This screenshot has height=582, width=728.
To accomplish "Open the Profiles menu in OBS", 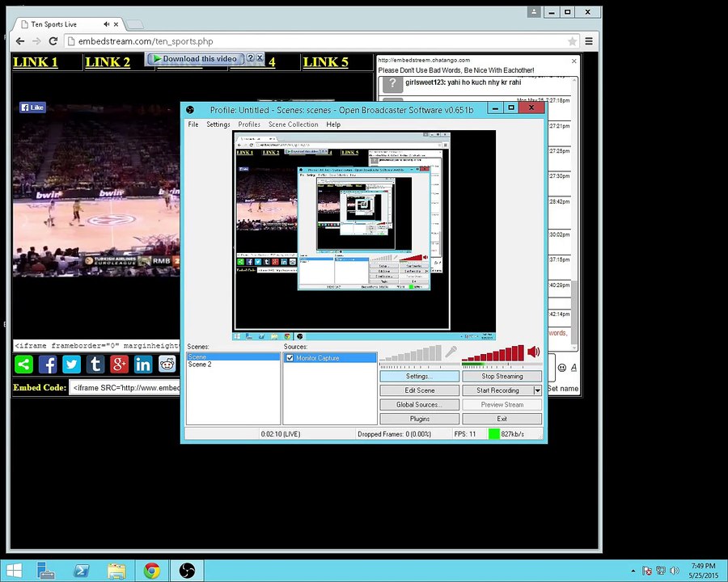I will (249, 124).
